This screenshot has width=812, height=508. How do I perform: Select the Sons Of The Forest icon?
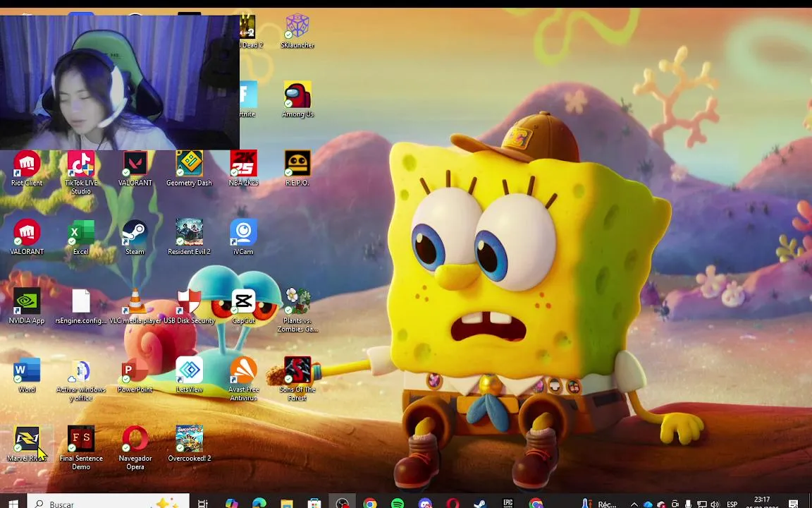click(297, 380)
